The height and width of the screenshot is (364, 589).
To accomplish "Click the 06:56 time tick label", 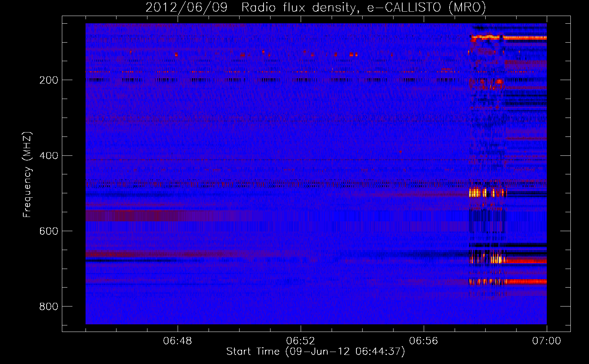I will [x=423, y=341].
